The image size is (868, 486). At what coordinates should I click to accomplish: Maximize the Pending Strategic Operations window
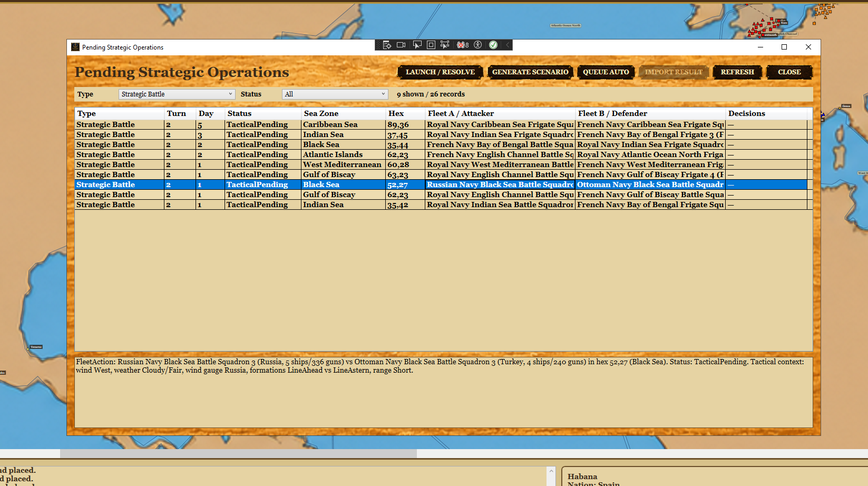coord(784,47)
